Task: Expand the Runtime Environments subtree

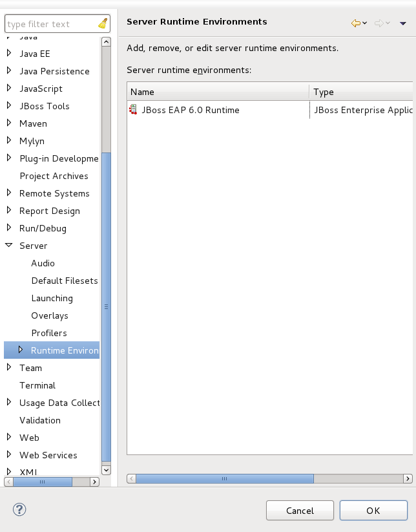Action: pos(21,350)
